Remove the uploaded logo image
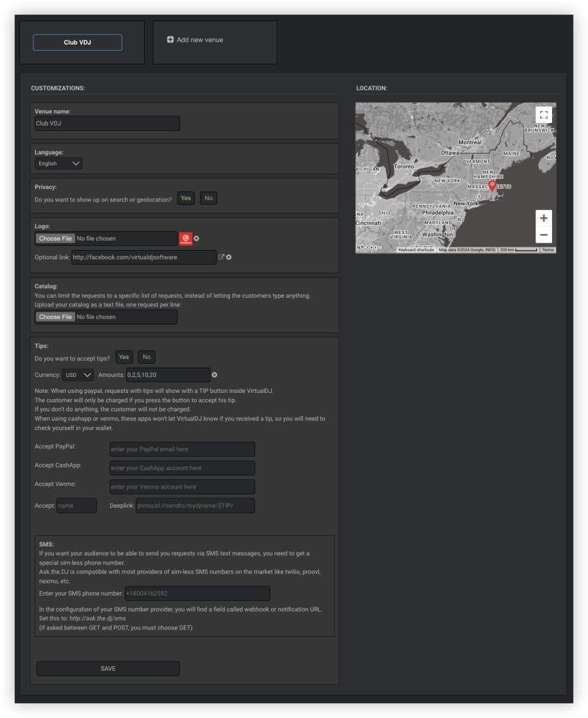The height and width of the screenshot is (718, 588). coord(197,239)
